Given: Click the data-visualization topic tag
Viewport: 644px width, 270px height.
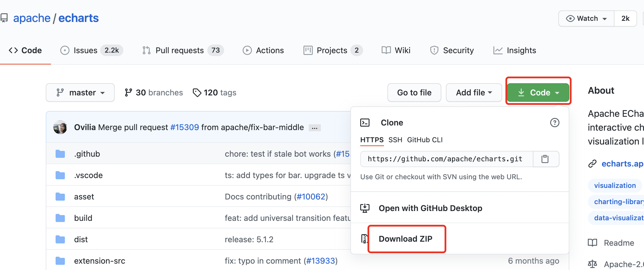Looking at the screenshot, I should coord(616,218).
